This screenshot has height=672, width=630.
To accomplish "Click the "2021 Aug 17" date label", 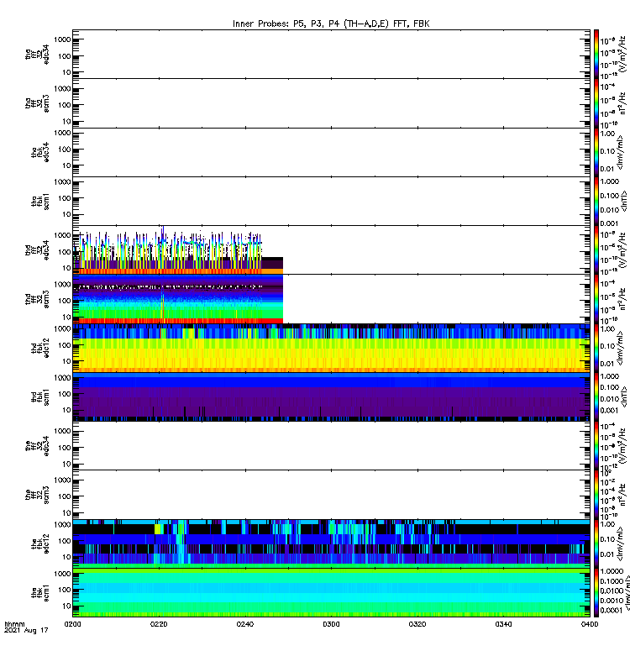I will (26, 630).
